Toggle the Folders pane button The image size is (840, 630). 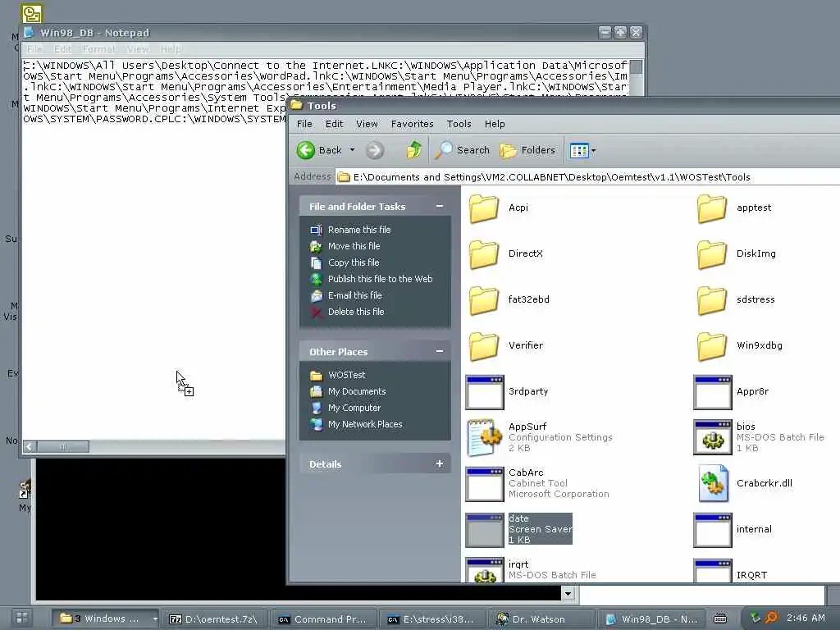pos(527,151)
